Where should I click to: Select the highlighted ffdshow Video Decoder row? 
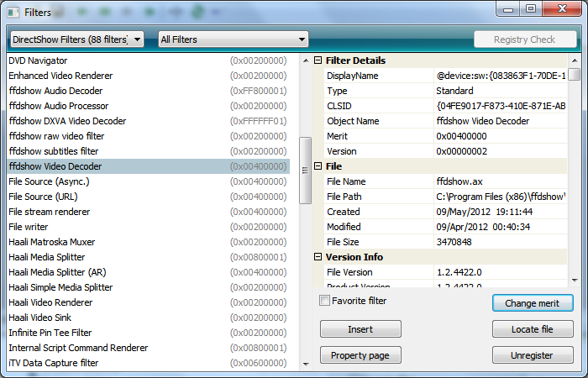148,166
